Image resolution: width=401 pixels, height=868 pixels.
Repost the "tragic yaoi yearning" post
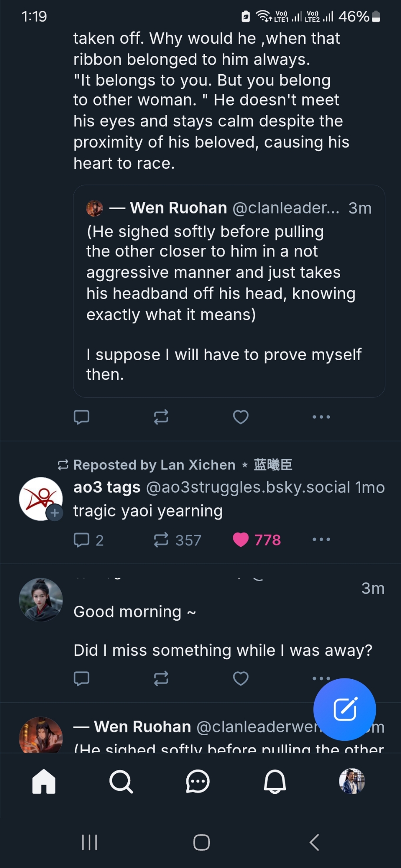[x=161, y=540]
